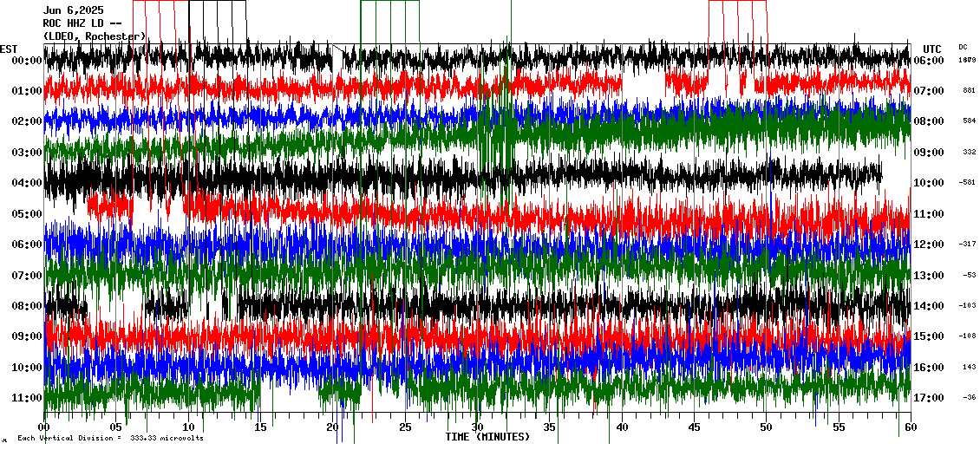Click the (LDEO, Rochester) network label
980x450 pixels.
click(x=94, y=36)
